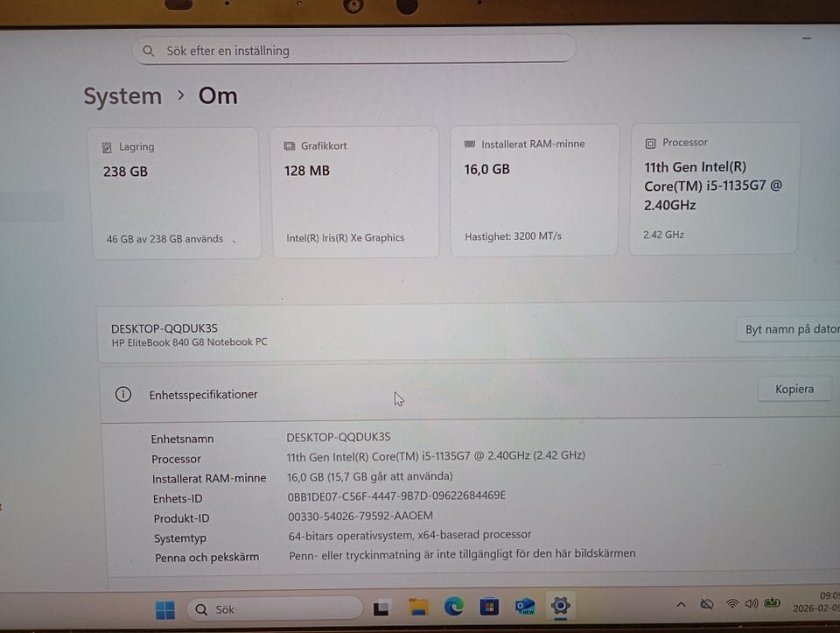The image size is (840, 633).
Task: Select Enhetsnamn row value DESKTOP-QQDUK3S
Action: click(339, 437)
